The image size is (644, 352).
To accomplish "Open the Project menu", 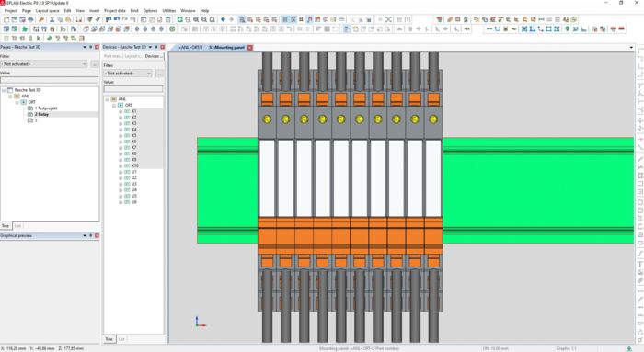I will point(11,10).
